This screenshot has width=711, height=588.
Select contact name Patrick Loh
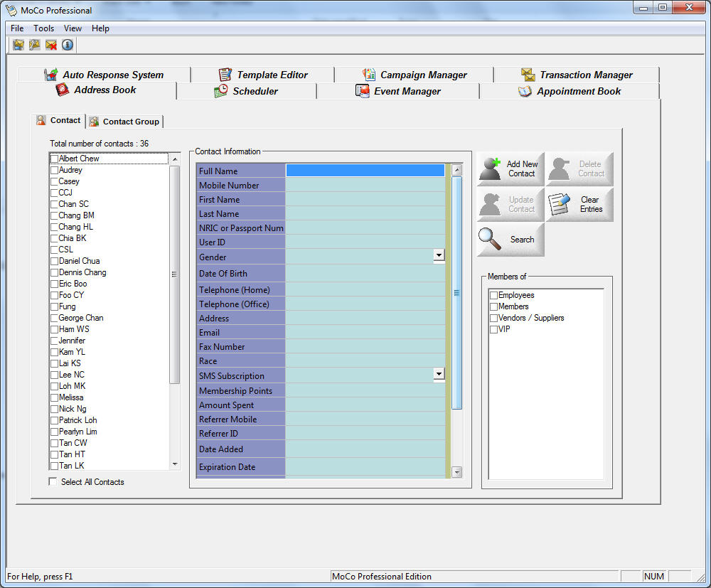coord(77,420)
